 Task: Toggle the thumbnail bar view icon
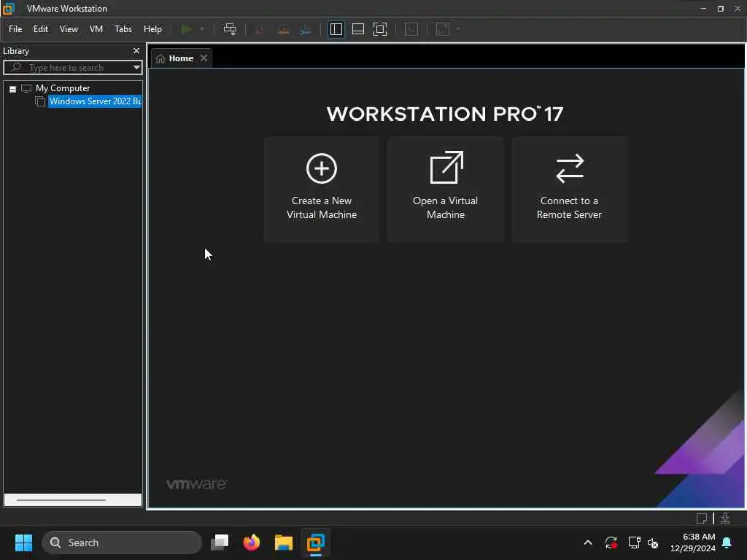[357, 29]
